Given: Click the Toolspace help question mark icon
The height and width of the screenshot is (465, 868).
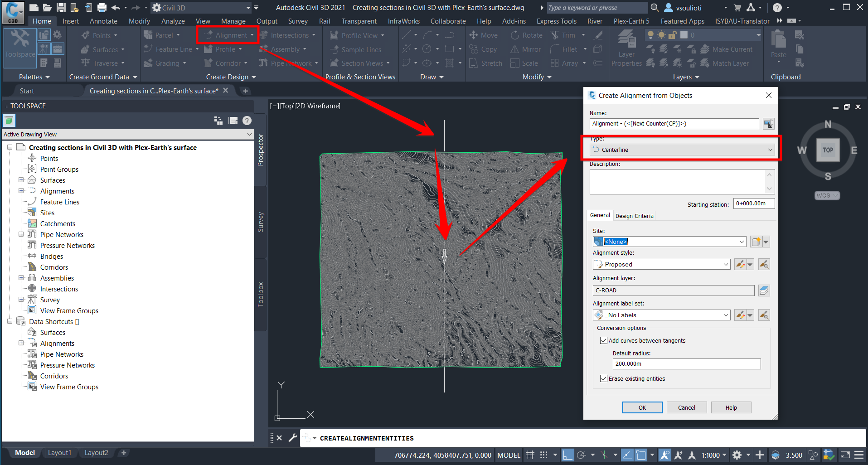Looking at the screenshot, I should 247,121.
